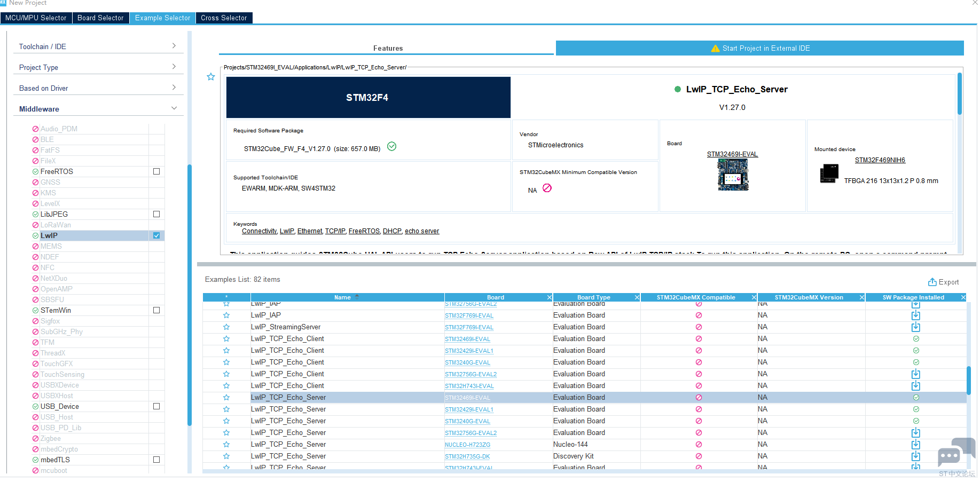Screen dimensions: 980x482
Task: Click the Export button label
Action: point(948,282)
